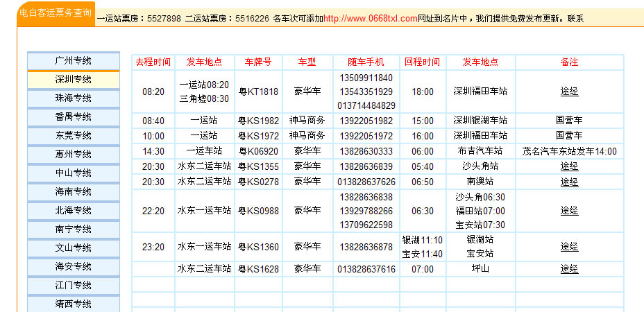This screenshot has width=644, height=312.
Task: Go to 惠州专线 schedule
Action: coord(74,155)
